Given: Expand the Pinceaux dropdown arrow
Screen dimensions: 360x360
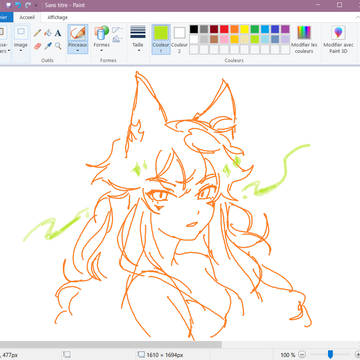Looking at the screenshot, I should [x=78, y=51].
